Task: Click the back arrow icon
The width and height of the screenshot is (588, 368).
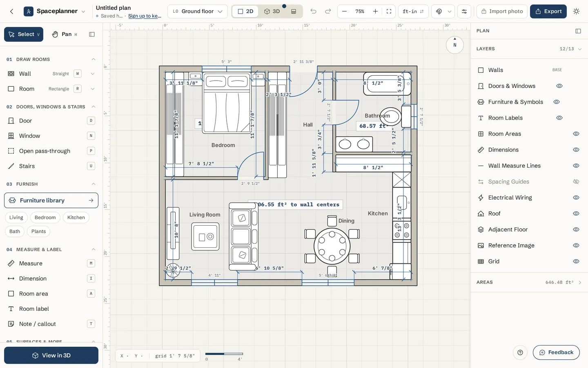Action: coord(11,11)
